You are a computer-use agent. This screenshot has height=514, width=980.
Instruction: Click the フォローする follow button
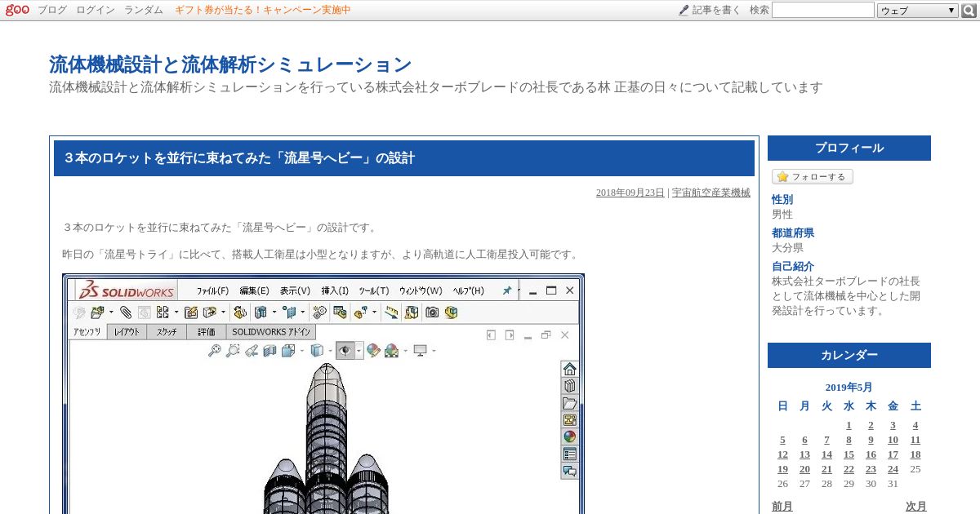coord(813,176)
